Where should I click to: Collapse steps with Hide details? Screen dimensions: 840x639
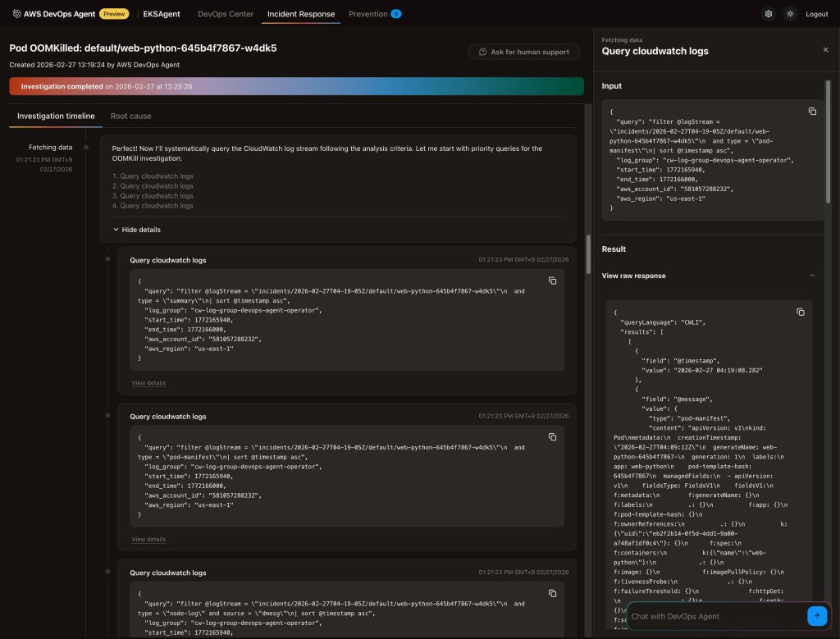point(136,230)
